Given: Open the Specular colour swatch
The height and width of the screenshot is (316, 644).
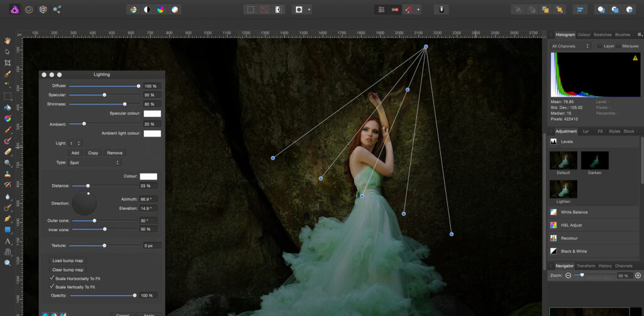Looking at the screenshot, I should 152,114.
